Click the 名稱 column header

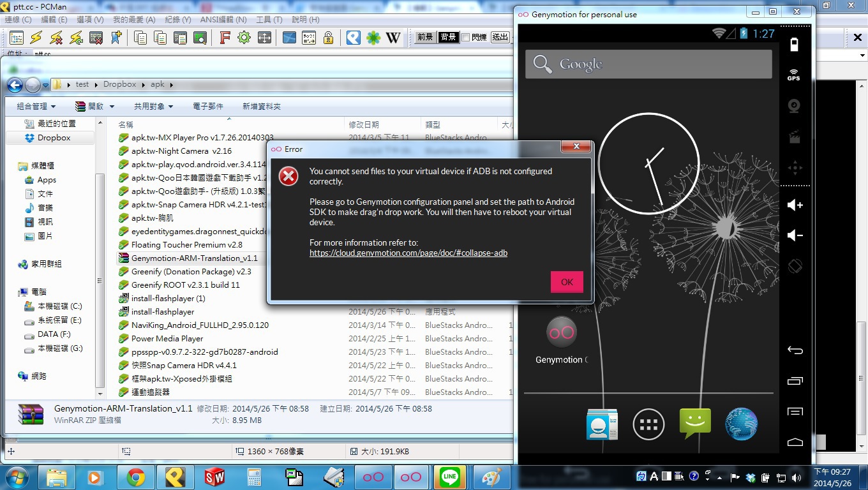pyautogui.click(x=126, y=124)
